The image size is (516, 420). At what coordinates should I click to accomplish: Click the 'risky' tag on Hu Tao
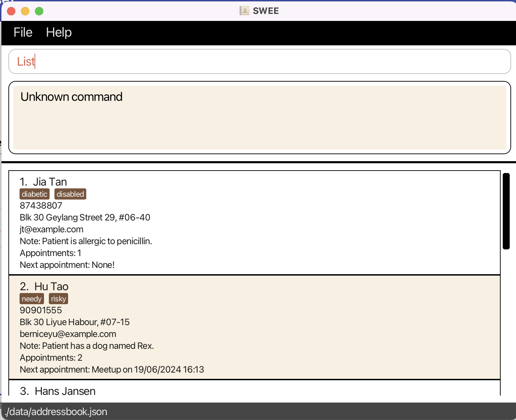tap(58, 299)
